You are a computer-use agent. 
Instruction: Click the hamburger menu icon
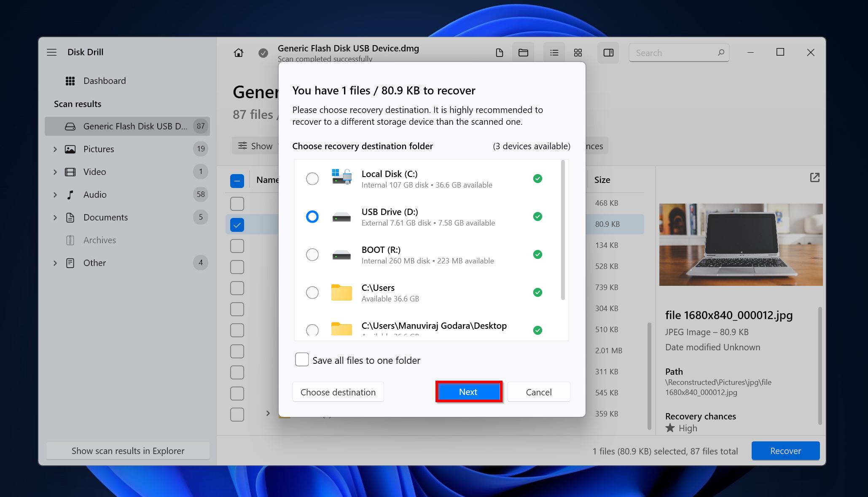(x=52, y=52)
